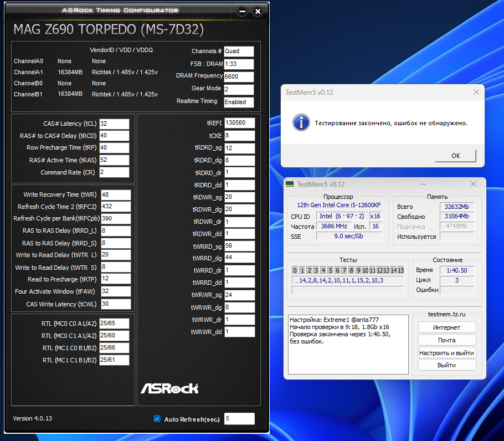
Task: Click test number 0 box in Тесты
Action: pyautogui.click(x=295, y=270)
